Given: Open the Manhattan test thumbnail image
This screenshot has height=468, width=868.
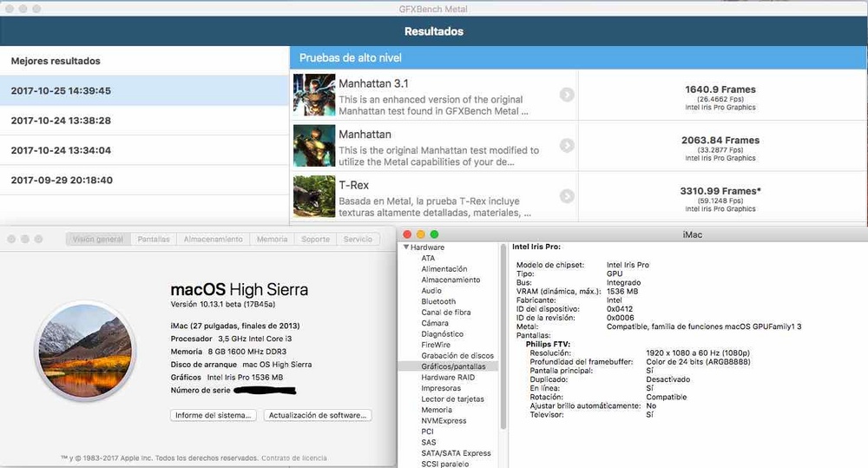Looking at the screenshot, I should pyautogui.click(x=314, y=146).
